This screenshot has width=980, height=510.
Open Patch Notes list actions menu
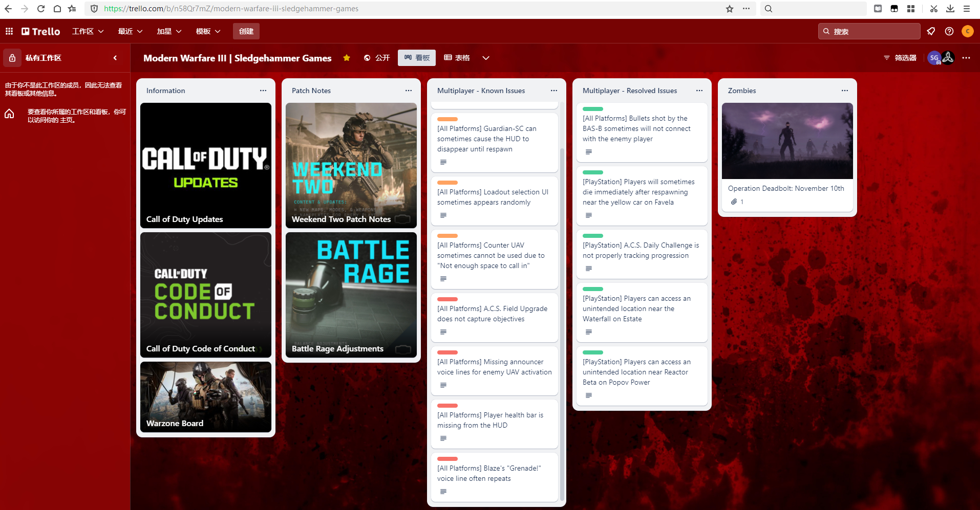pos(409,91)
